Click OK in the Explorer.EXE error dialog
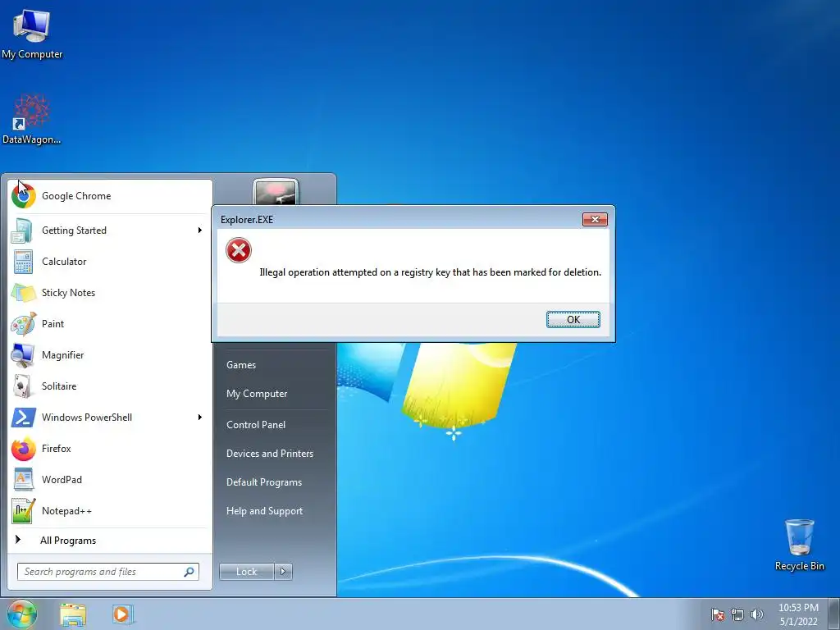This screenshot has height=630, width=840. [573, 320]
